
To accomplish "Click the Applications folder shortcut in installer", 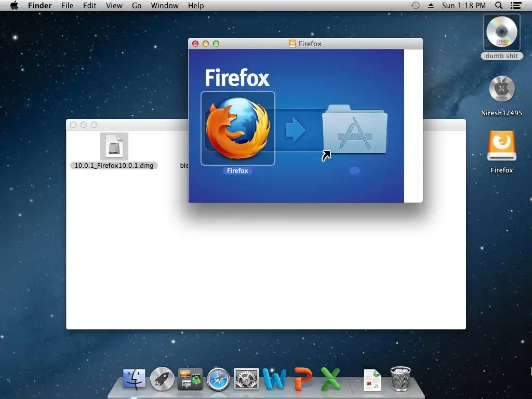I will click(354, 129).
